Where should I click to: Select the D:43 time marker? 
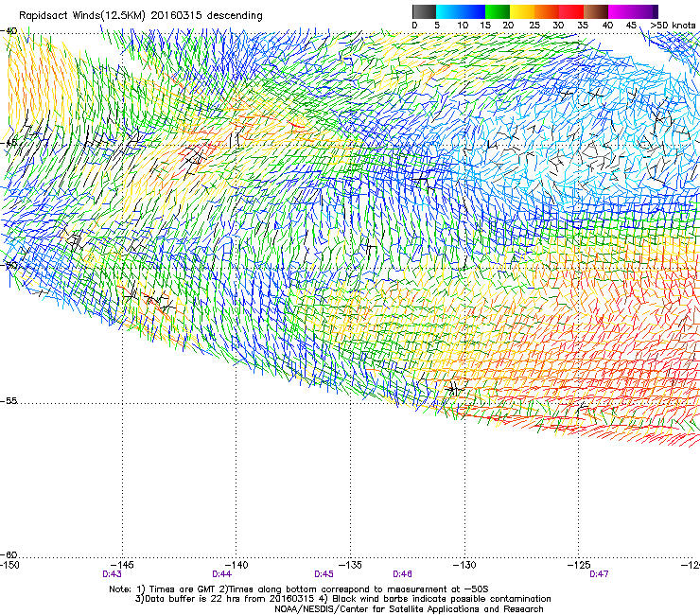coord(112,574)
